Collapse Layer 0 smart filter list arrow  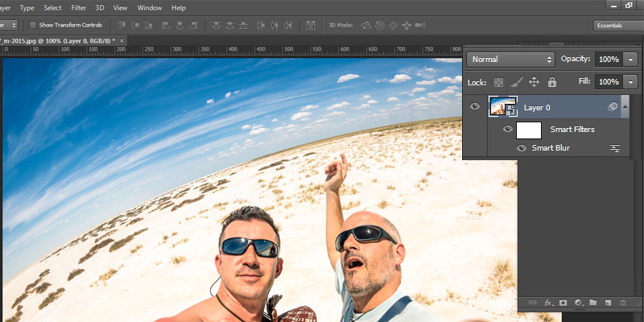point(625,106)
